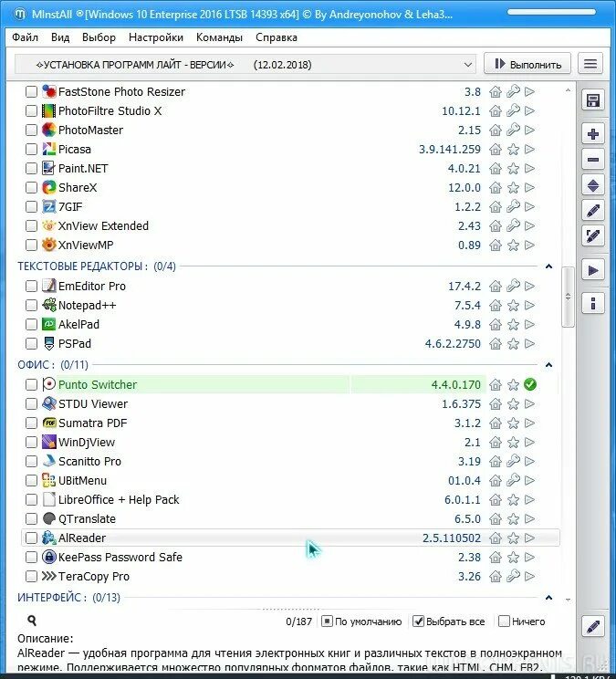Image resolution: width=616 pixels, height=679 pixels.
Task: Click the key icon in the Scanitto Pro row
Action: pyautogui.click(x=513, y=461)
